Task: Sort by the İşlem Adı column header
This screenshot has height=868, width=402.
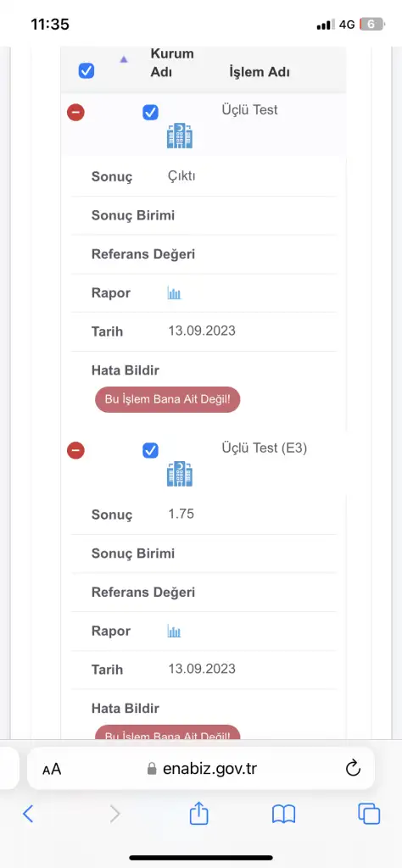Action: (x=260, y=72)
